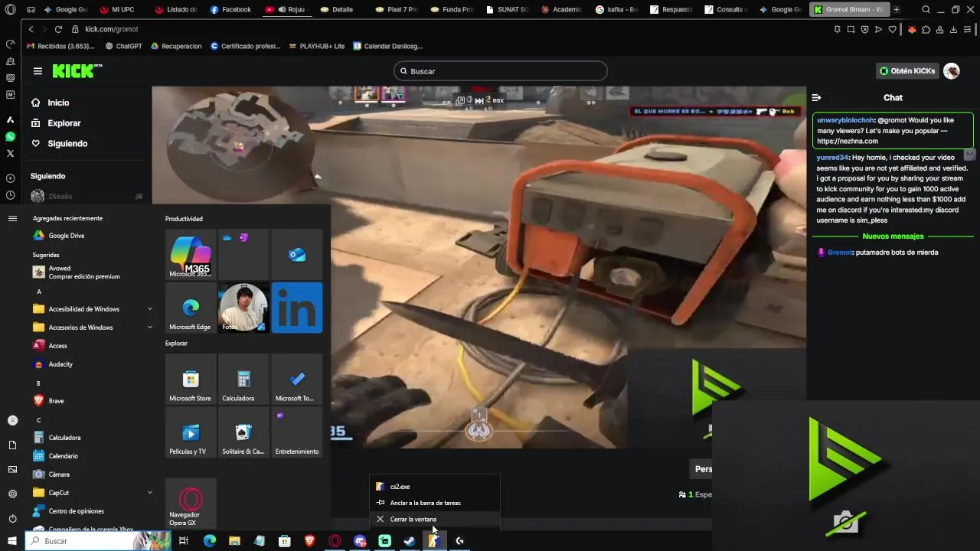Open Centro de opiniones
Image resolution: width=980 pixels, height=551 pixels.
[x=93, y=511]
